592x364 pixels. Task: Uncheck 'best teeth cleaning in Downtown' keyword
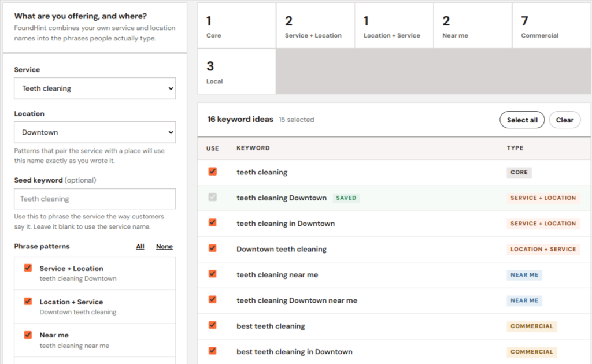[x=213, y=351]
